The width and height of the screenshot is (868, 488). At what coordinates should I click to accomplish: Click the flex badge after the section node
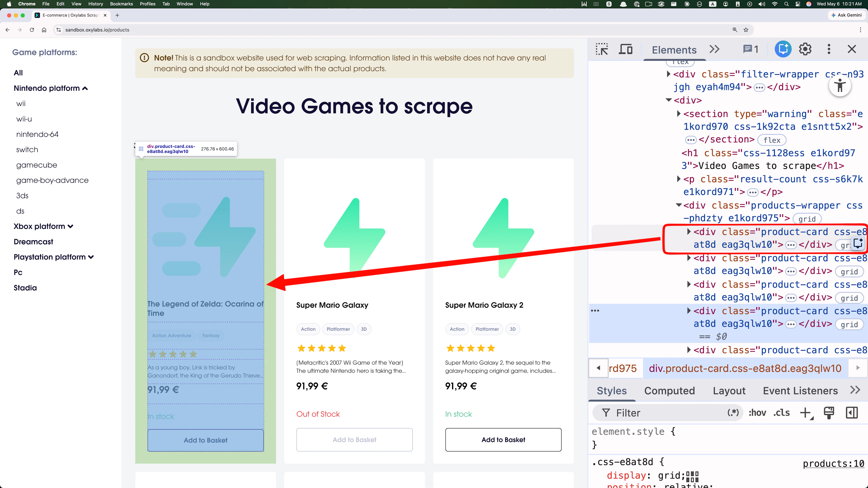772,140
